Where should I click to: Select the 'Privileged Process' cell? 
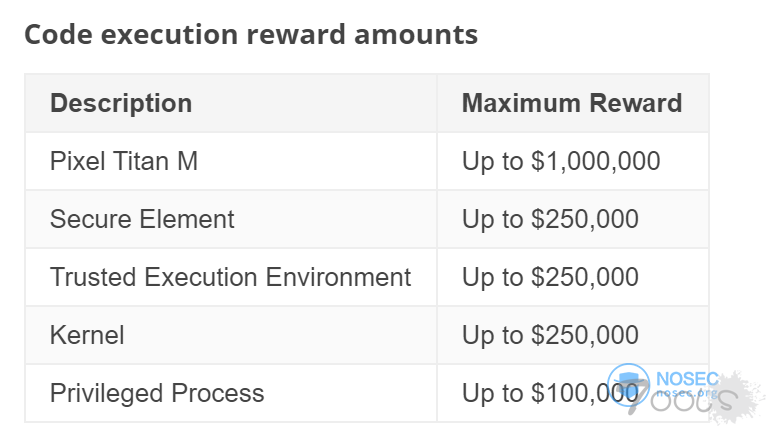pos(157,393)
